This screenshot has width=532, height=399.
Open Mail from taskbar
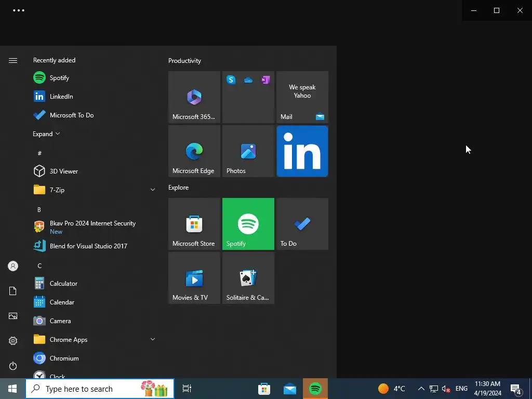(x=290, y=389)
